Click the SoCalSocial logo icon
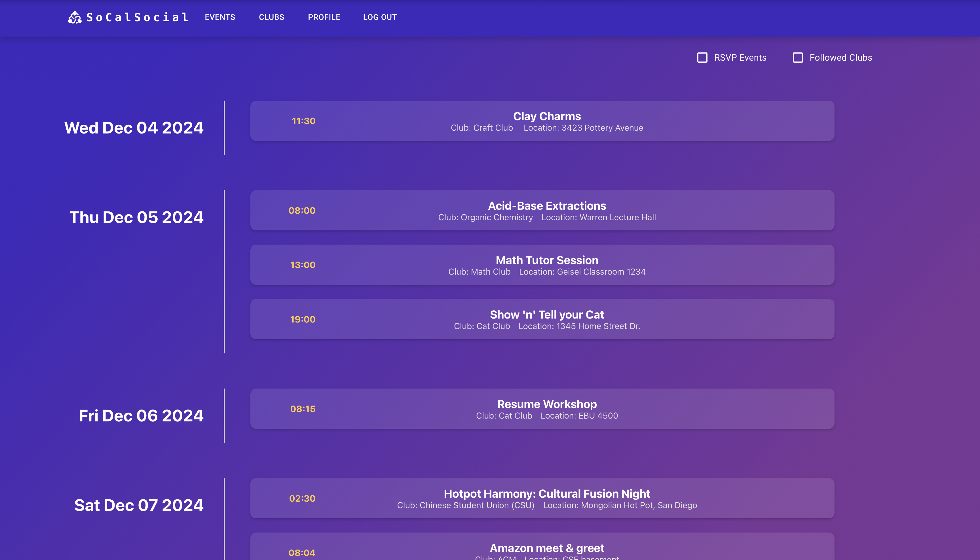Screen dimensions: 980x560 click(x=75, y=17)
